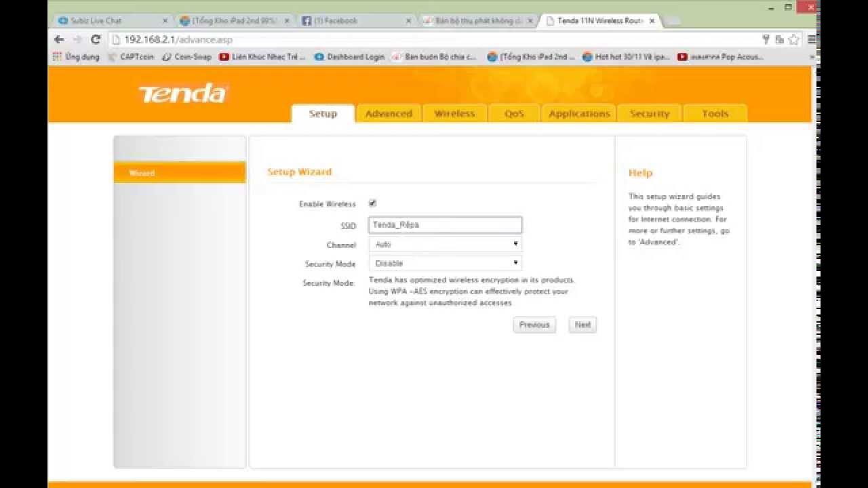The height and width of the screenshot is (488, 868).
Task: Click the bookmark star icon
Action: [x=793, y=39]
